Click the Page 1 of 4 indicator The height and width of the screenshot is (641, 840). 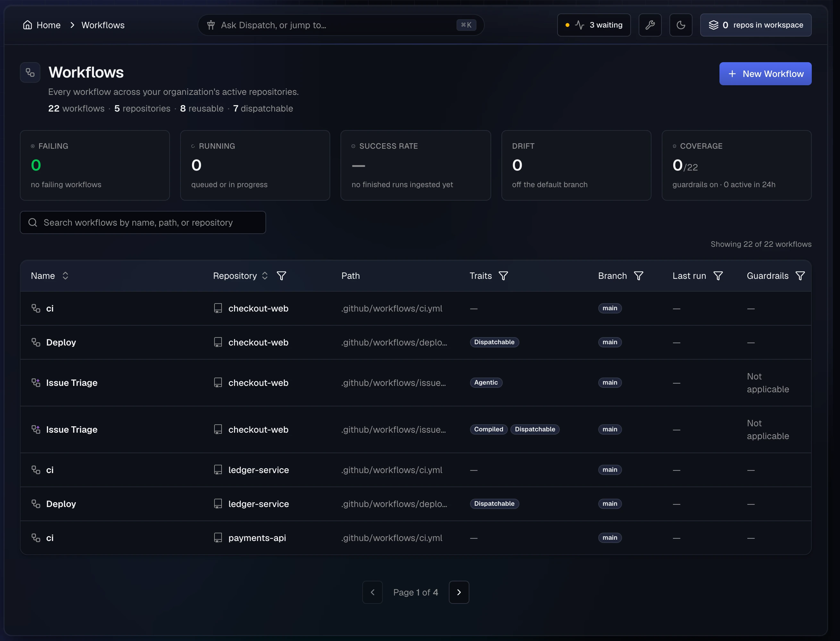click(x=416, y=592)
